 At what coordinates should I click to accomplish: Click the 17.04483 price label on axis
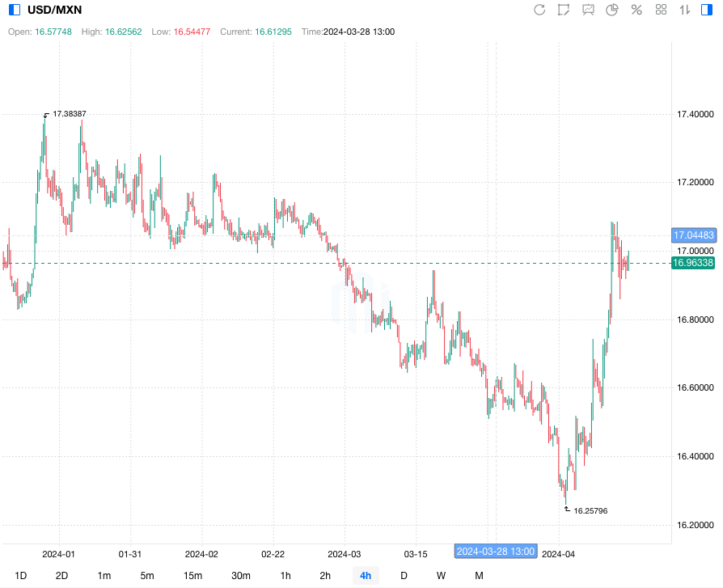point(693,235)
